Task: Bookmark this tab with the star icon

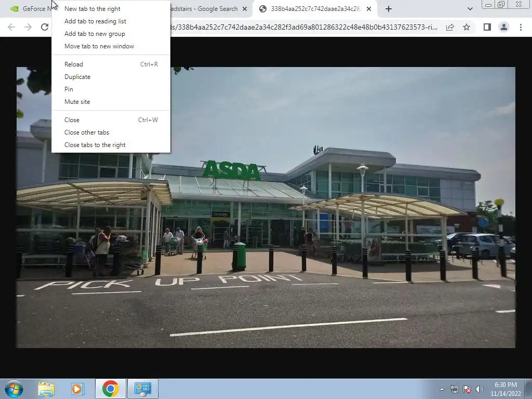Action: tap(467, 27)
